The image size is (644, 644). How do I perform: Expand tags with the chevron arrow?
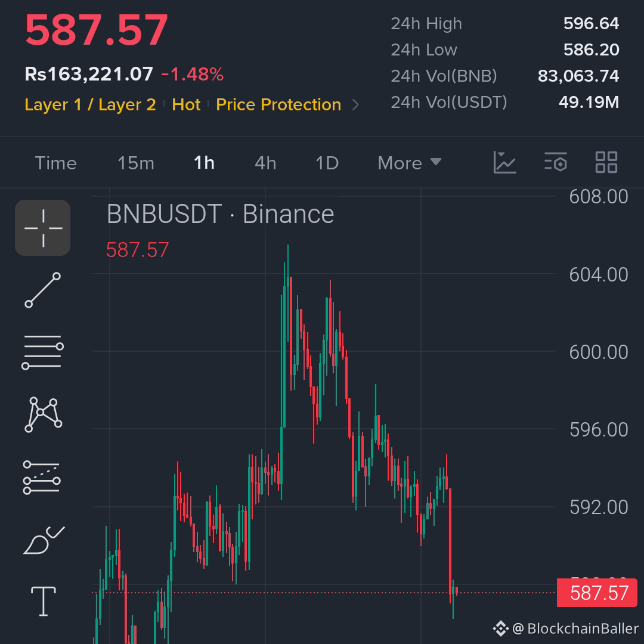355,105
